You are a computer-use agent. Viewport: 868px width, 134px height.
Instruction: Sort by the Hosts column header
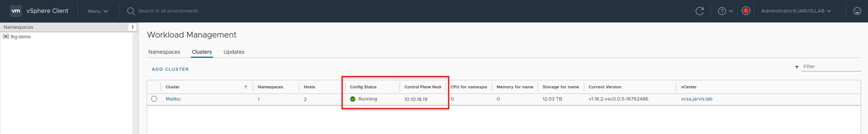309,87
